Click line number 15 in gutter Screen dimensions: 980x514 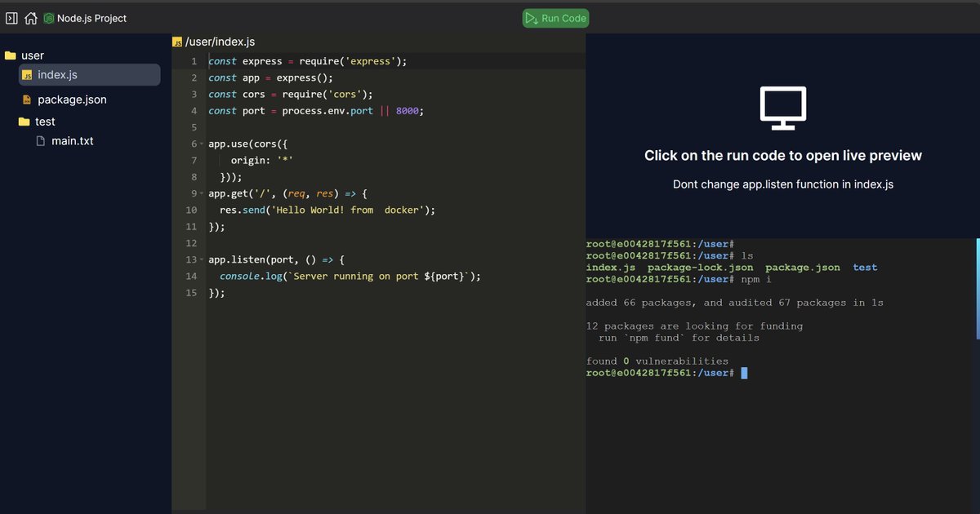(191, 293)
